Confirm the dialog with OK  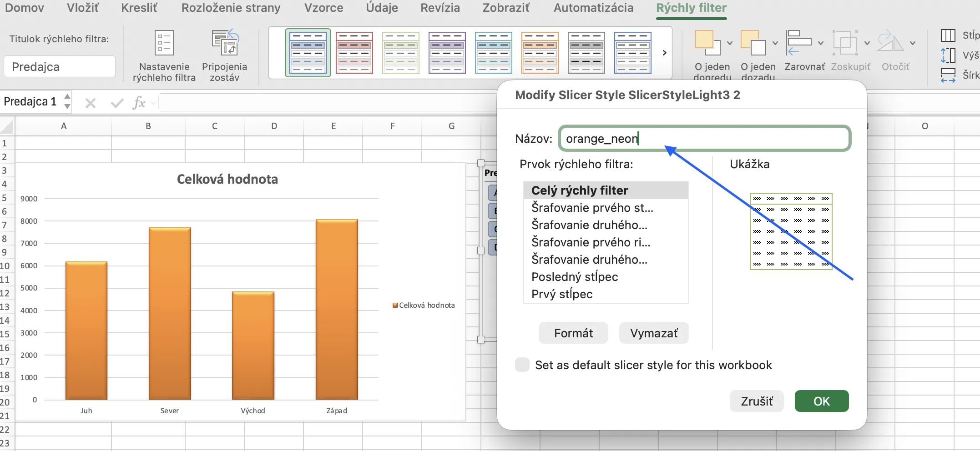(x=822, y=401)
